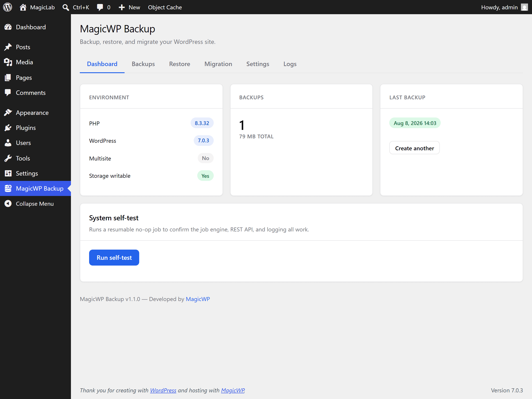
Task: Click the Appearance paintbrush icon
Action: pyautogui.click(x=8, y=113)
